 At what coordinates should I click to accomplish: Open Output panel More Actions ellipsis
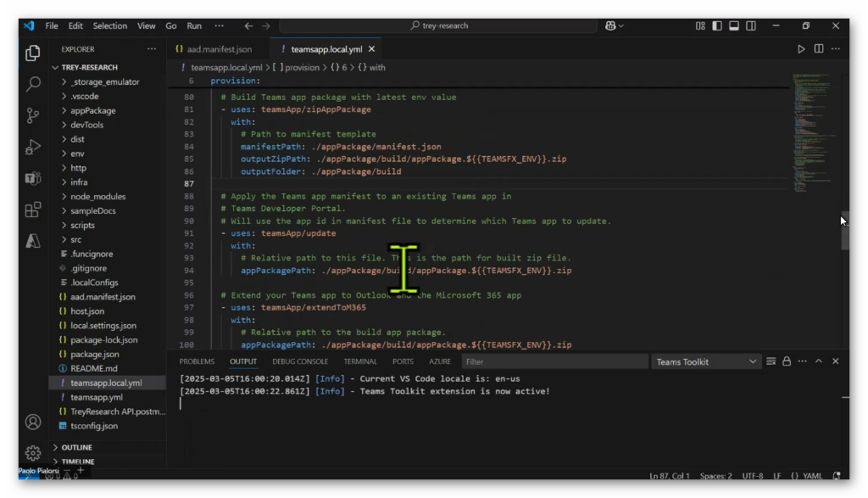pos(802,361)
